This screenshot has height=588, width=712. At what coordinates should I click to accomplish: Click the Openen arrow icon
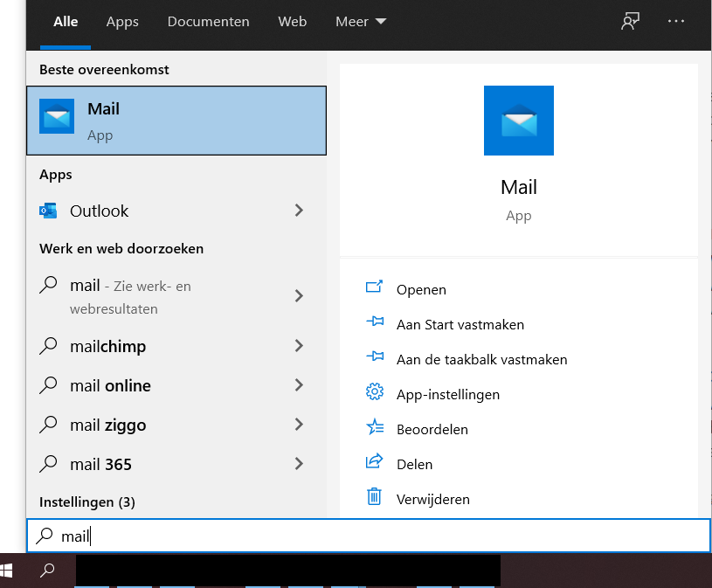[x=374, y=288]
